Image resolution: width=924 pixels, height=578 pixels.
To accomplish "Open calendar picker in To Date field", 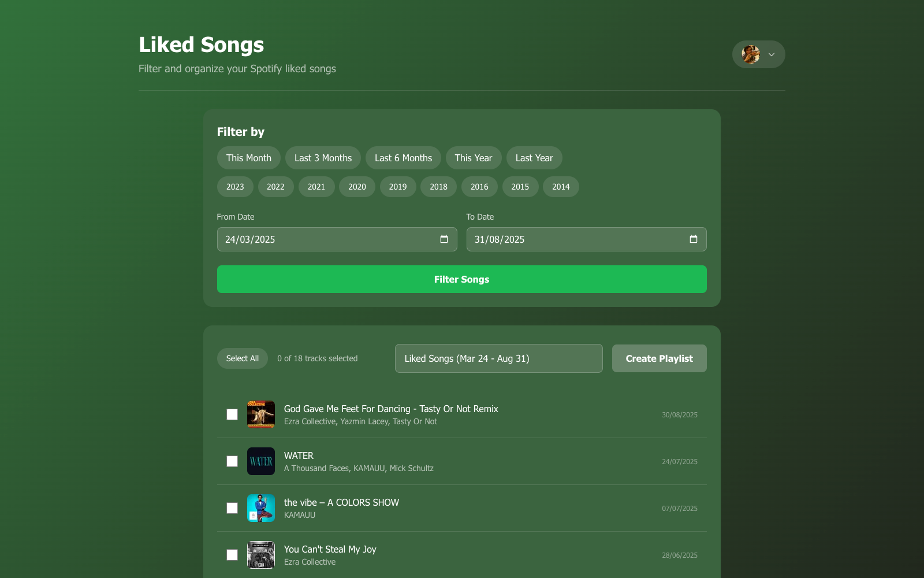I will (694, 239).
